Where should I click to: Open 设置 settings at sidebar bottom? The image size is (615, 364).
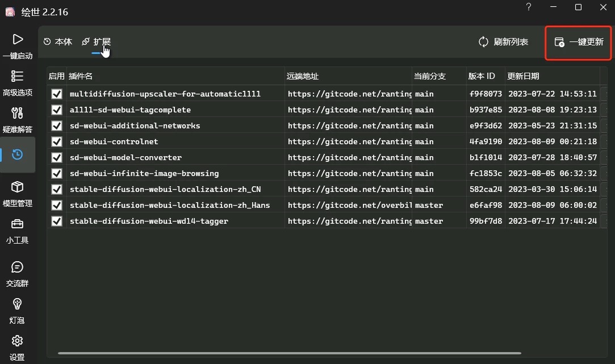[x=18, y=348]
